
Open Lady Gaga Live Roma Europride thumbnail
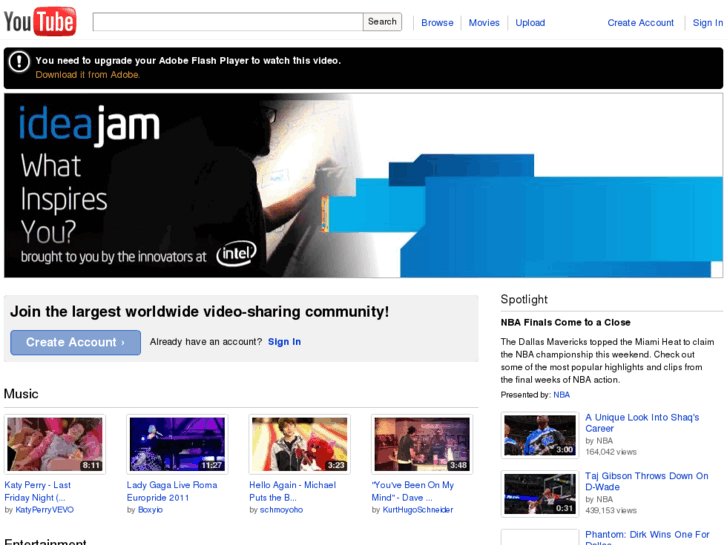coord(176,444)
